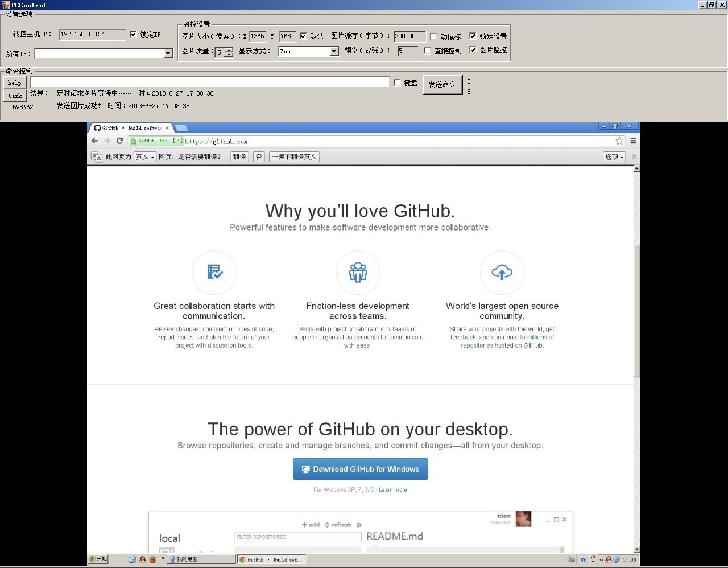Click the PCControl title bar icon
Viewport: 728px width, 568px height.
click(x=6, y=5)
